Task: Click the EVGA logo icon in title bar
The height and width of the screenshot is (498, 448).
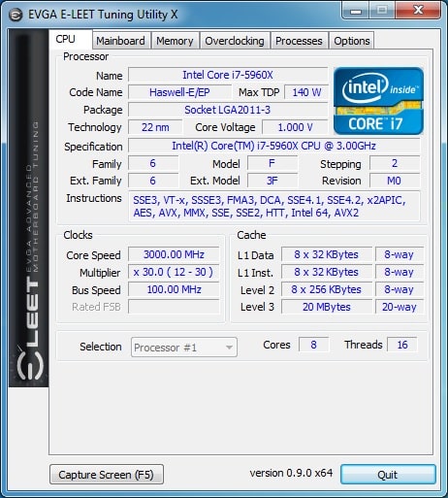Action: pyautogui.click(x=16, y=15)
